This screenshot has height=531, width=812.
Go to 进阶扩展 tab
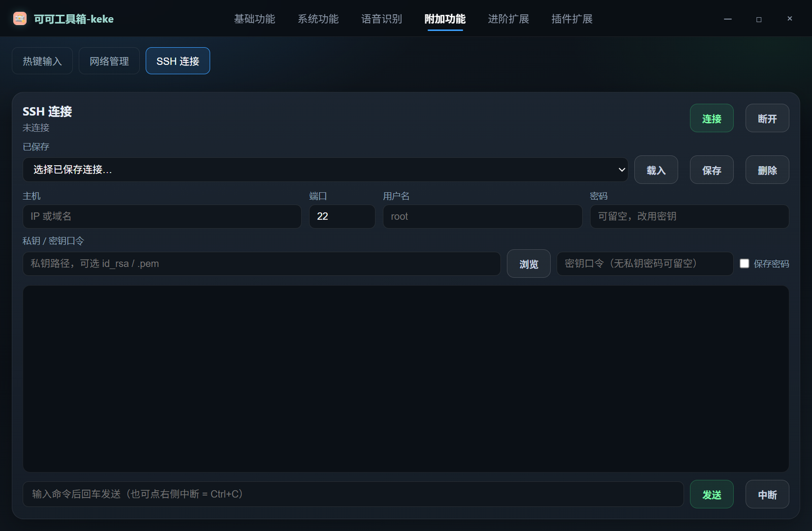pos(509,19)
